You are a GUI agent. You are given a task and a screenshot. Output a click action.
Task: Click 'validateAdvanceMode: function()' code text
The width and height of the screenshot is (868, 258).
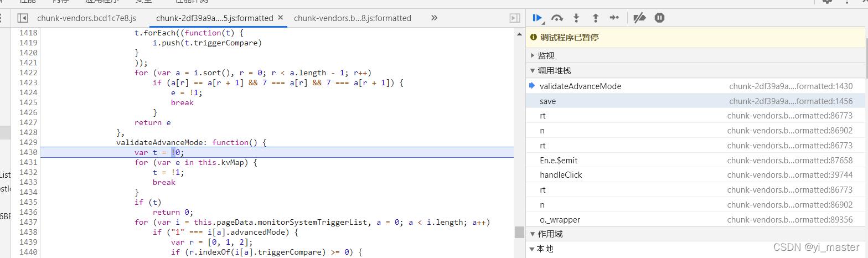(x=192, y=142)
